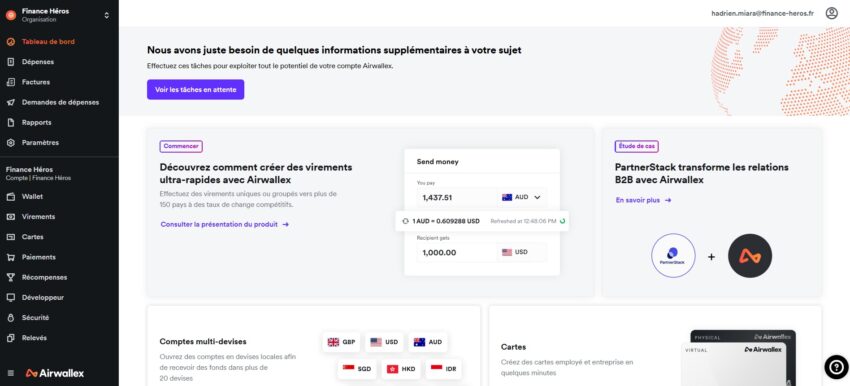Image resolution: width=850 pixels, height=386 pixels.
Task: Click the virtual Airwallex card image
Action: coord(733,364)
